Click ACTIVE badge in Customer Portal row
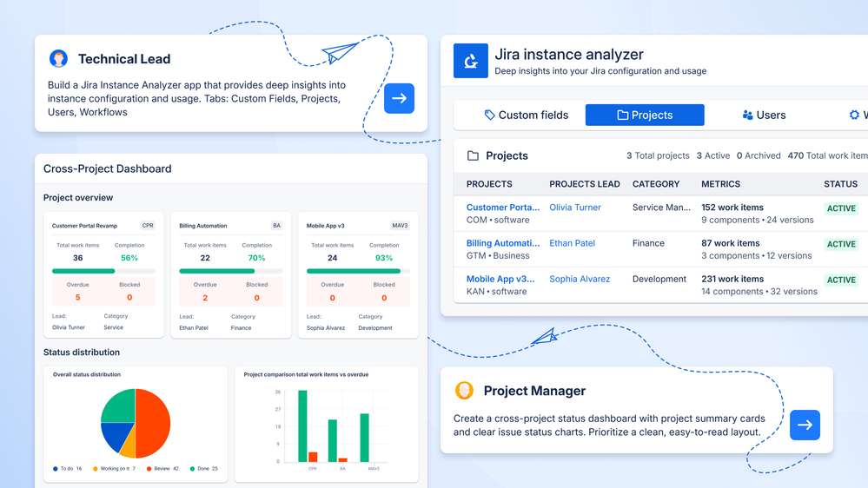The width and height of the screenshot is (868, 488). (841, 208)
